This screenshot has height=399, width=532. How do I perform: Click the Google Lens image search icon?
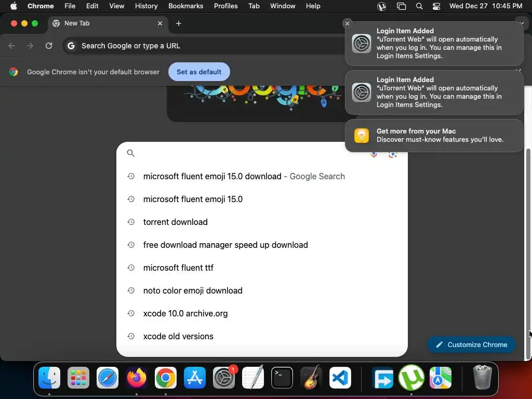393,154
